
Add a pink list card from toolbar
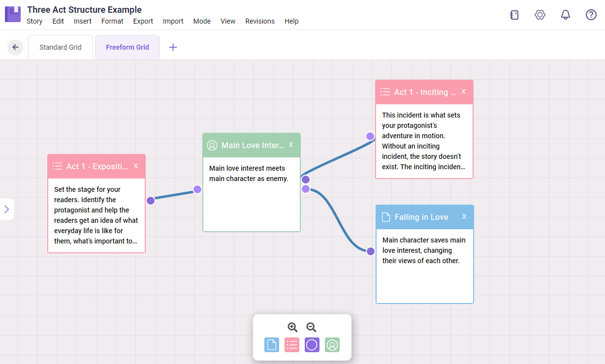(292, 345)
